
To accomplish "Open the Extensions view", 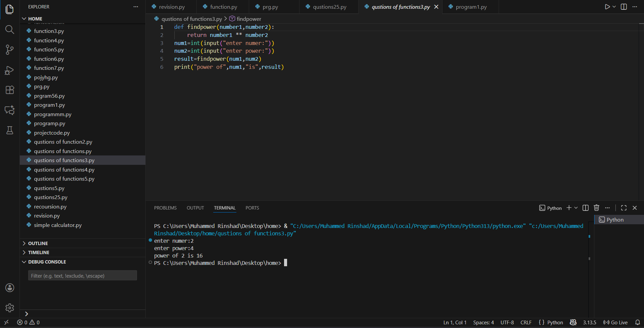I will (9, 90).
